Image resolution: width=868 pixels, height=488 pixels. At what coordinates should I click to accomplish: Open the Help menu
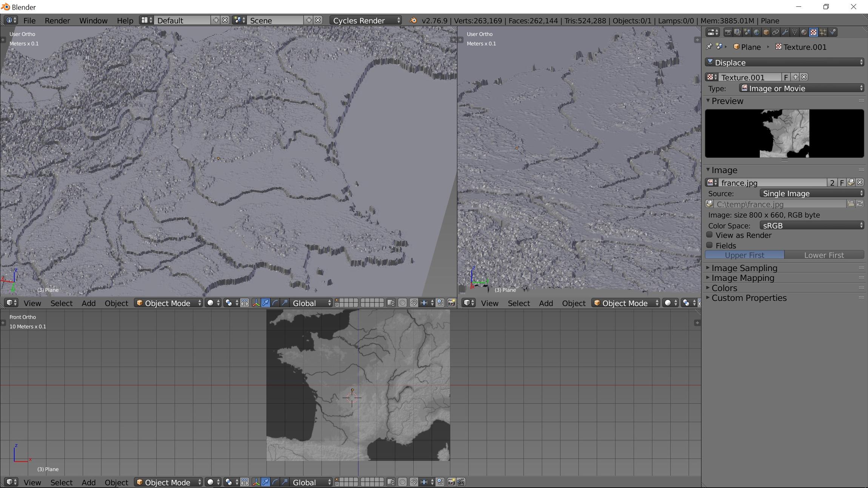pyautogui.click(x=125, y=20)
